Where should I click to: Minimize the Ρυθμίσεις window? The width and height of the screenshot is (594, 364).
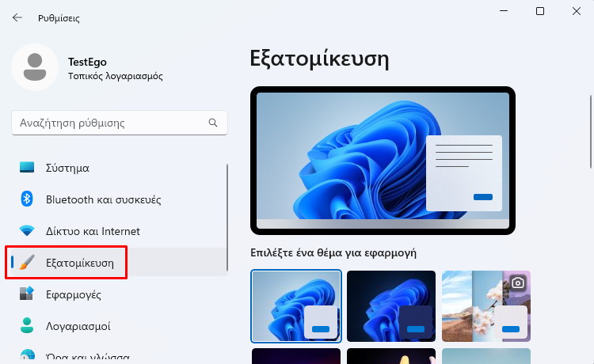(x=504, y=11)
